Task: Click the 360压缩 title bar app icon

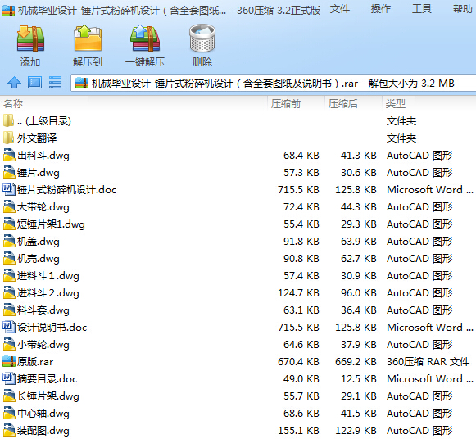Action: click(x=8, y=11)
